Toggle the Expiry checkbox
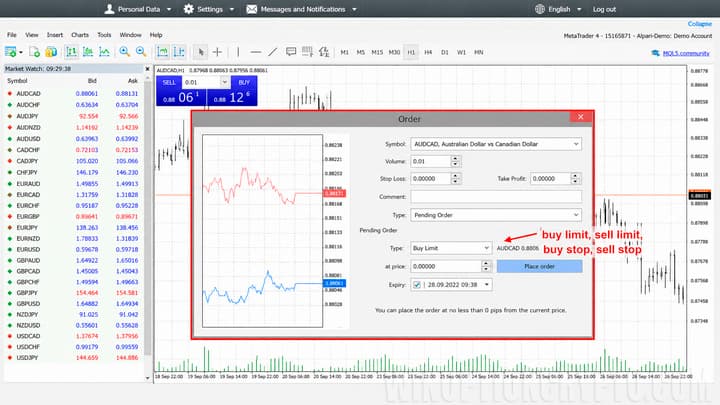This screenshot has height=405, width=720. click(416, 285)
